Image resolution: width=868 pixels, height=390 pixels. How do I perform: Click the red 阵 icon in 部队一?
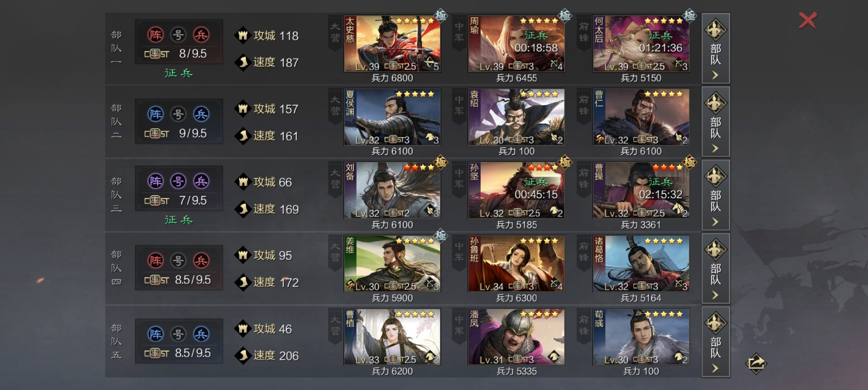pyautogui.click(x=155, y=35)
